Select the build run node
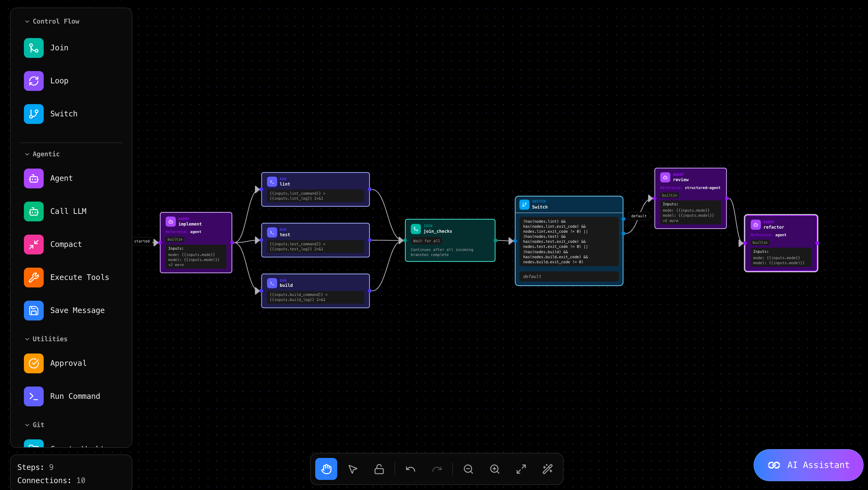 316,291
